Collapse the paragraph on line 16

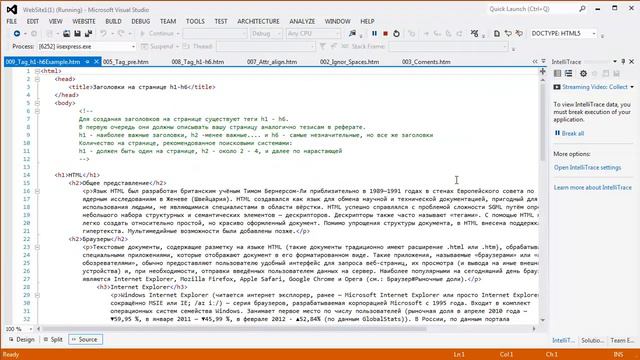[37, 191]
